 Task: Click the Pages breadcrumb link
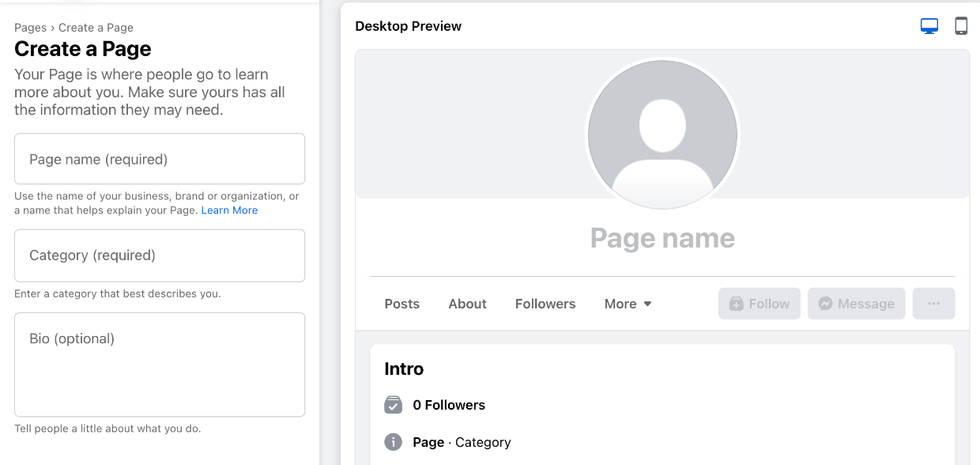30,27
